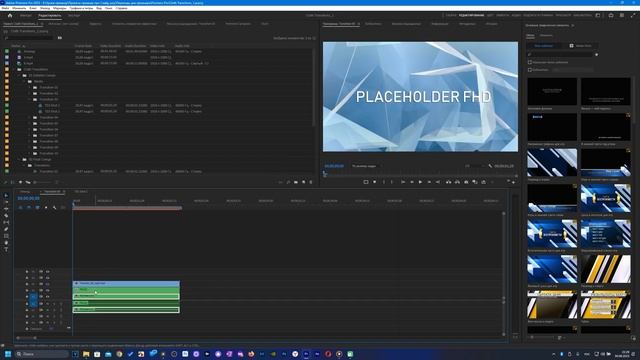Click the New Bin icon in Project panel

coord(296,182)
